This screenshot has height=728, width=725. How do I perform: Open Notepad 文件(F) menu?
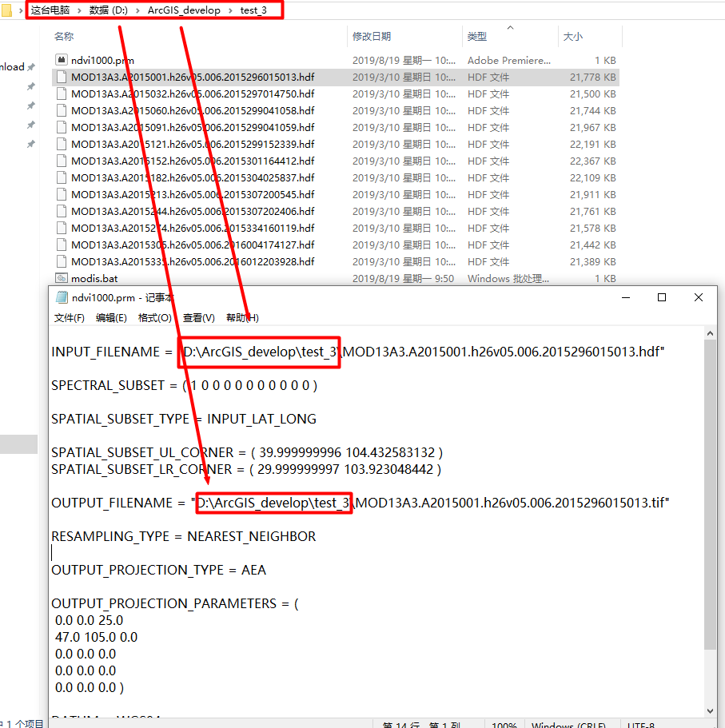pyautogui.click(x=70, y=317)
